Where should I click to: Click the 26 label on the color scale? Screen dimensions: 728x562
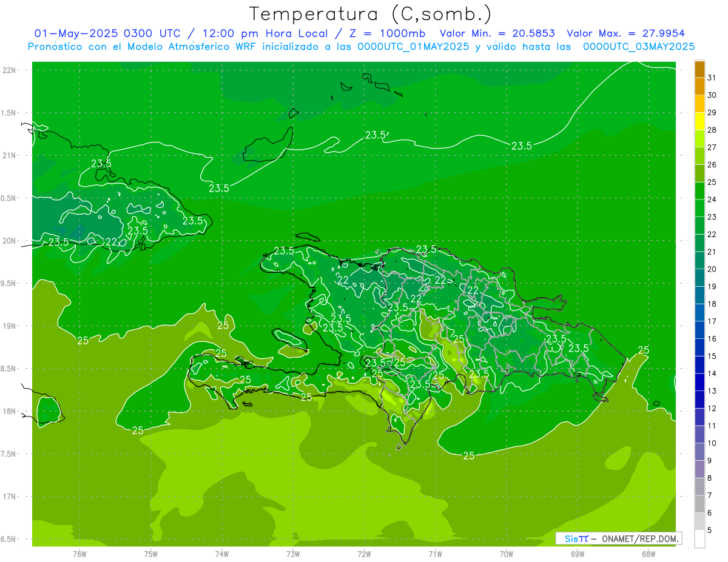pyautogui.click(x=712, y=165)
